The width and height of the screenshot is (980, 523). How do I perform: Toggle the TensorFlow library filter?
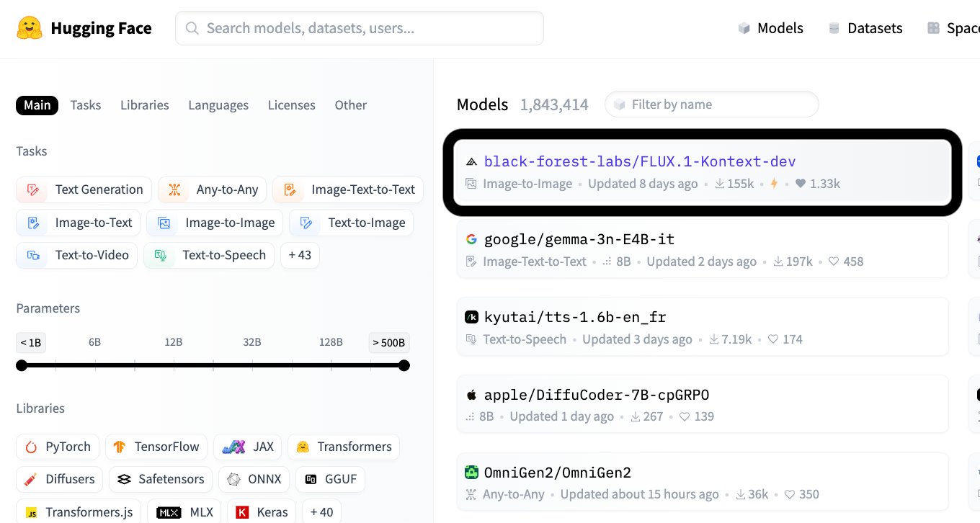[156, 447]
